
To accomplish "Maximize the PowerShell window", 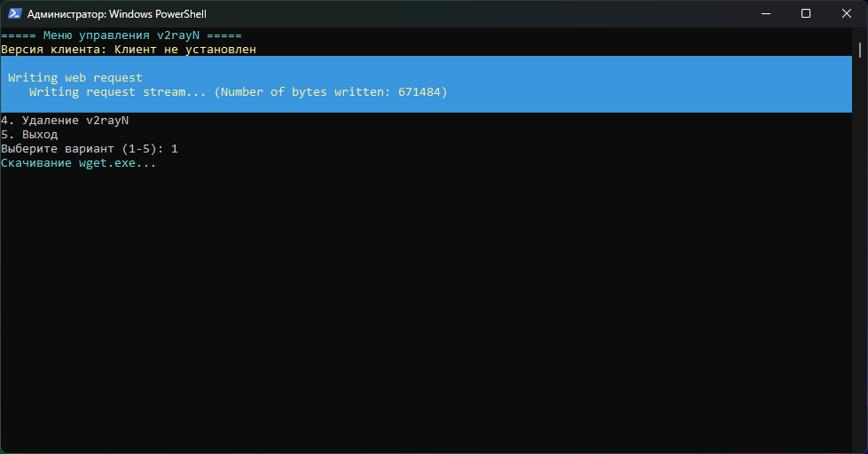I will click(806, 13).
